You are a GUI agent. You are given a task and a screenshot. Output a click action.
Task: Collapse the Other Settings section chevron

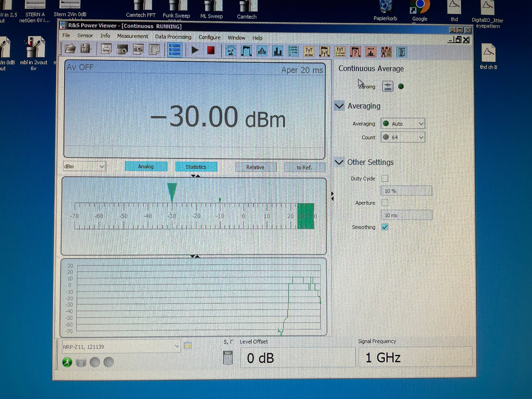[x=339, y=162]
